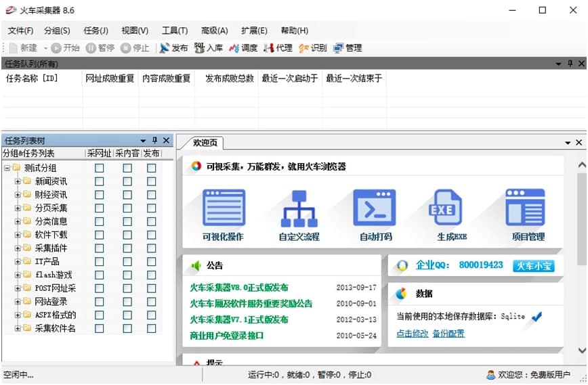Open the 文件(F) menu
The image size is (588, 385).
[20, 30]
